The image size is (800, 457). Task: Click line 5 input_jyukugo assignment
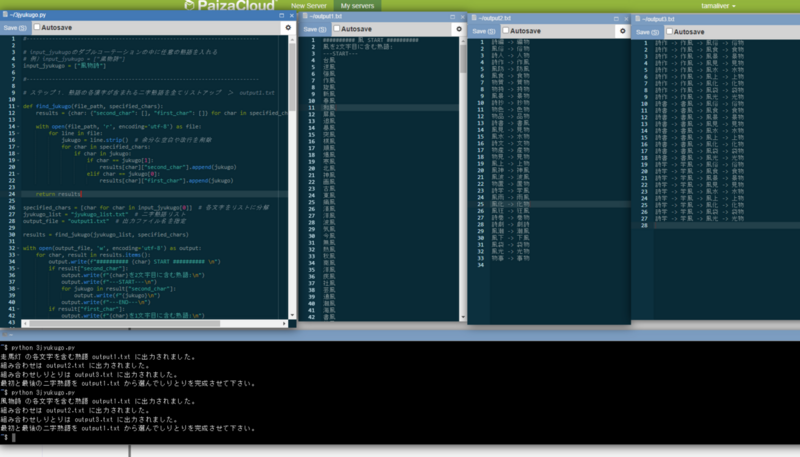click(x=65, y=65)
